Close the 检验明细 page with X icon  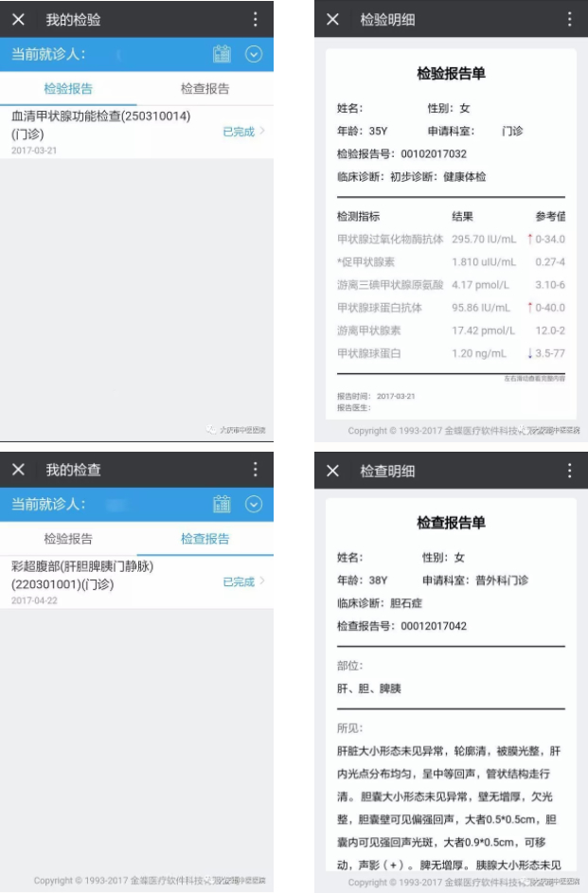[x=332, y=20]
